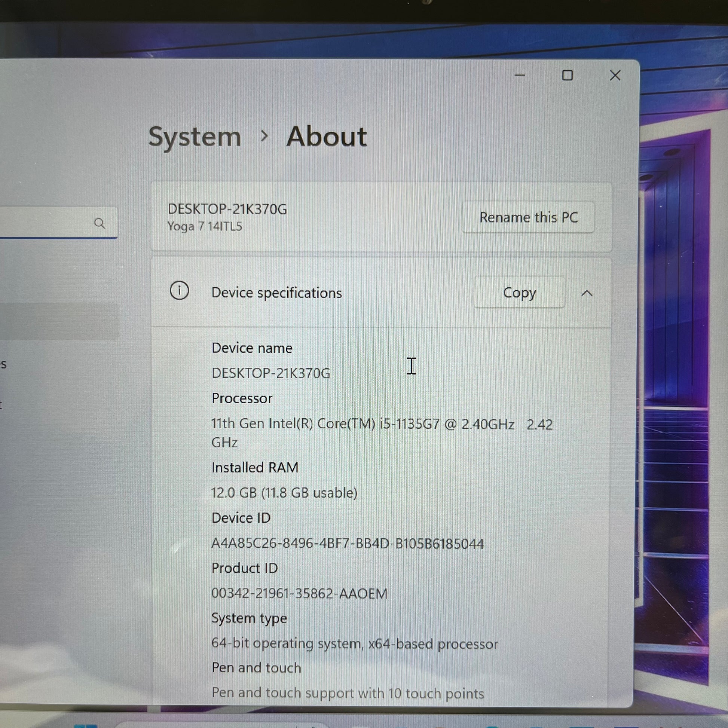Image resolution: width=728 pixels, height=728 pixels.
Task: Click the Pen and touch label
Action: click(256, 668)
